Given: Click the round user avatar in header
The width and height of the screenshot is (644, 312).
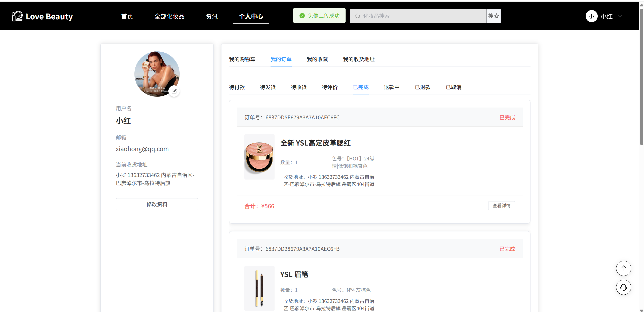Looking at the screenshot, I should tap(591, 16).
